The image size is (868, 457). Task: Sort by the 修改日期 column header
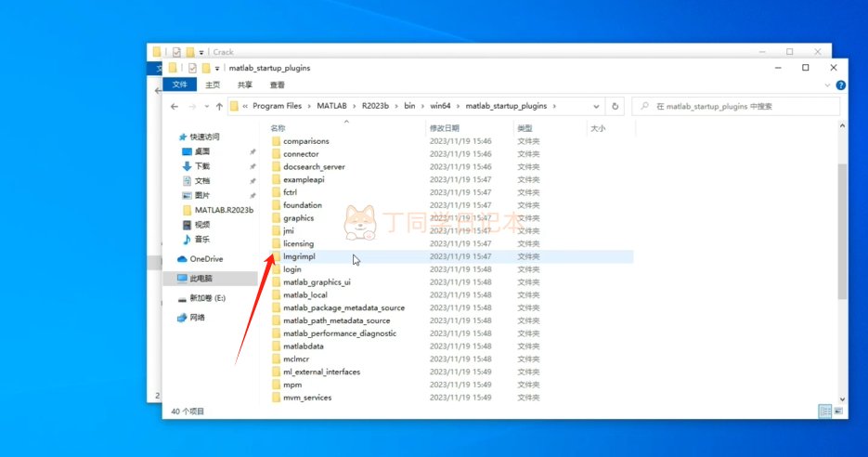point(444,128)
